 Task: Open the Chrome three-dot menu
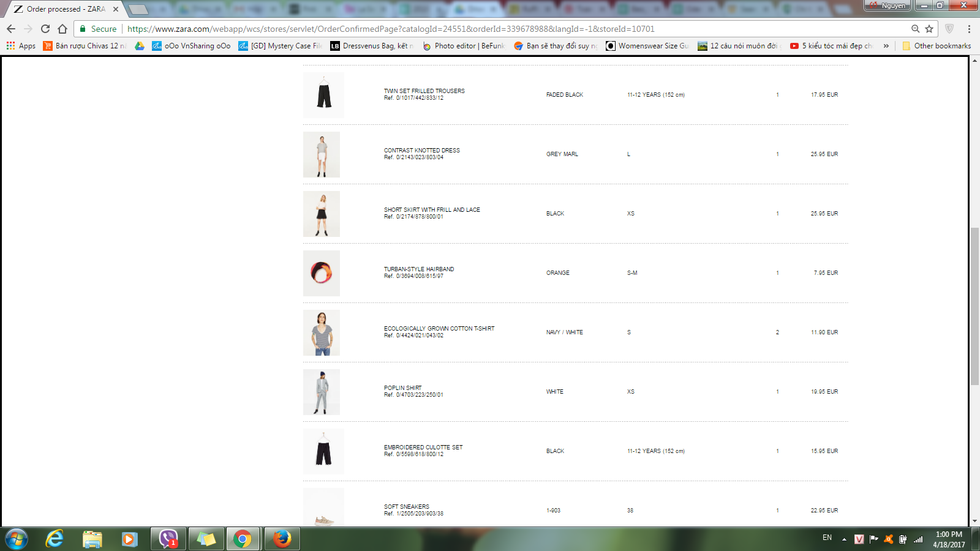[x=969, y=29]
